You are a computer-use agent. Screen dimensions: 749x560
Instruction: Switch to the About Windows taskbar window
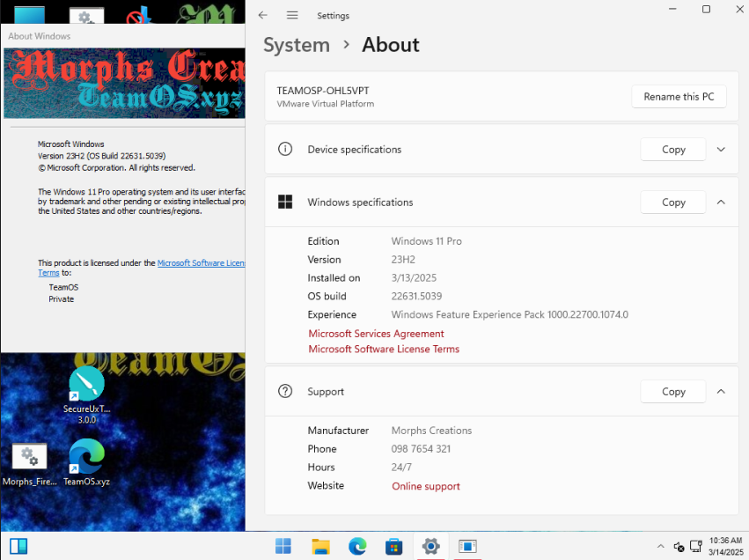click(467, 546)
